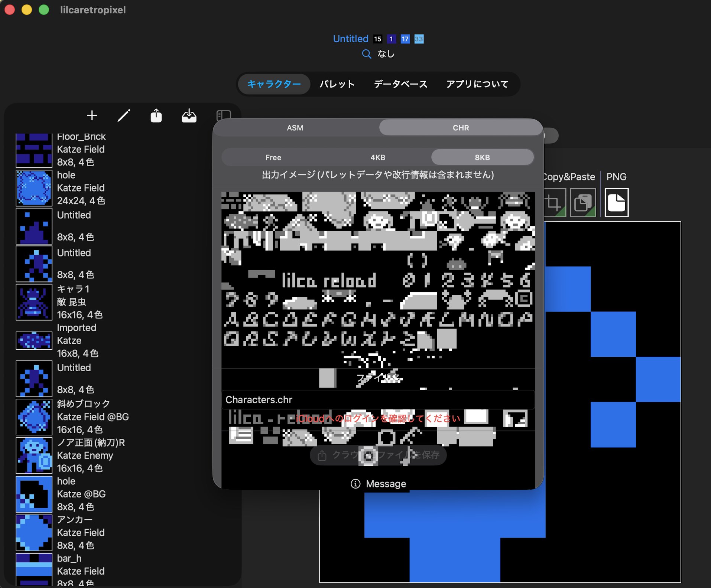
Task: Click the なし search text at the top
Action: tap(386, 54)
